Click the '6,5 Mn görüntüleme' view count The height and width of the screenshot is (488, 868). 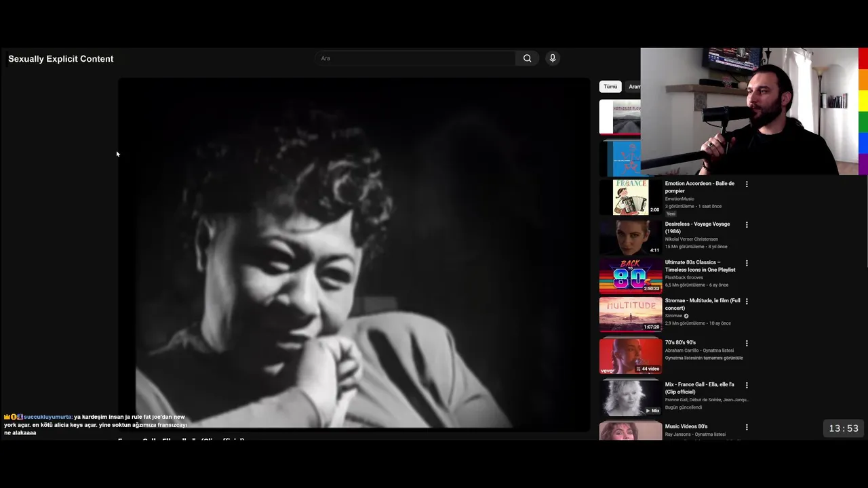point(685,285)
